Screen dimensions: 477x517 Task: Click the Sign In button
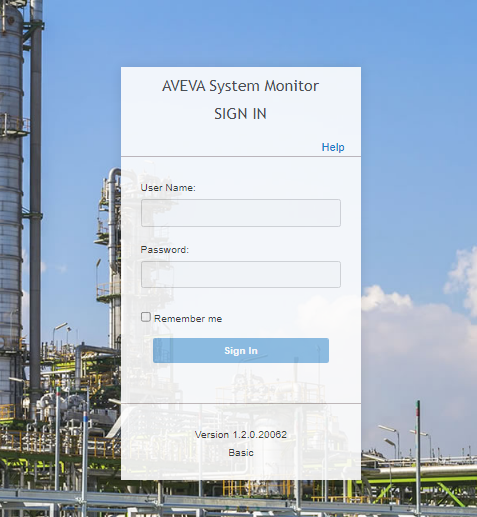[x=241, y=350]
